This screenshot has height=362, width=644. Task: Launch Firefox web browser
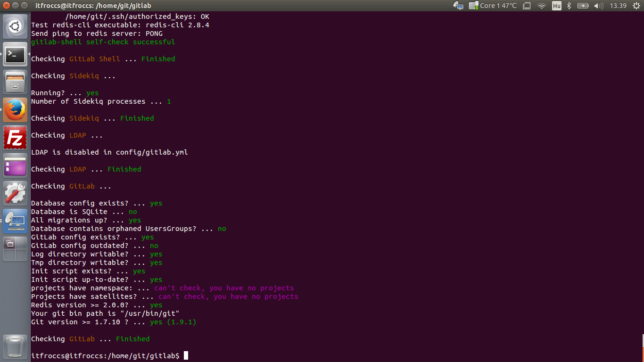click(x=15, y=110)
